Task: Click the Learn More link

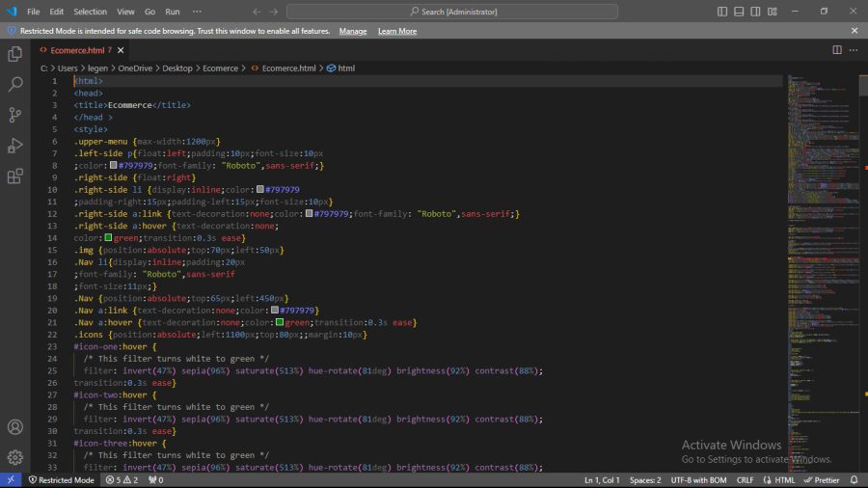Action: 397,31
